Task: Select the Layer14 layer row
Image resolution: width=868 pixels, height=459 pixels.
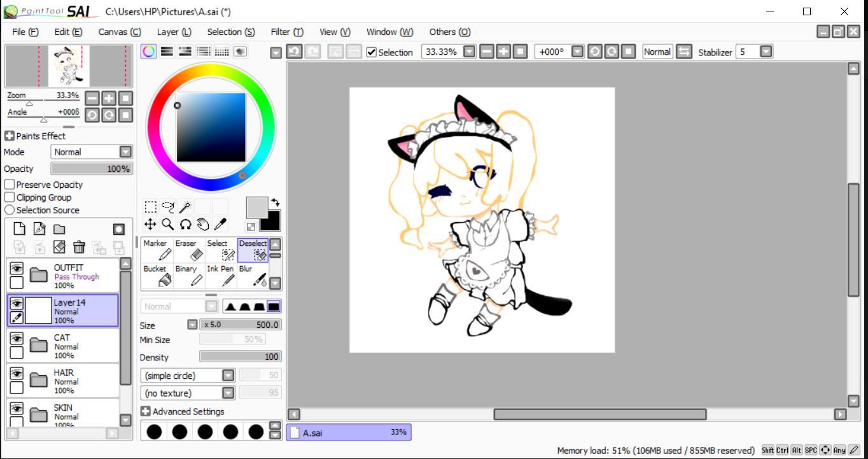Action: 63,311
